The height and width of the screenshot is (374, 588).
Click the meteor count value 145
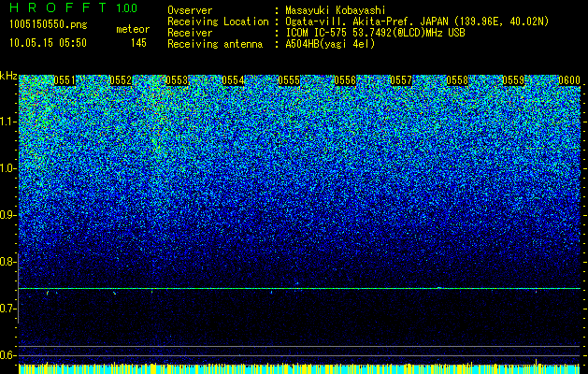(x=138, y=43)
